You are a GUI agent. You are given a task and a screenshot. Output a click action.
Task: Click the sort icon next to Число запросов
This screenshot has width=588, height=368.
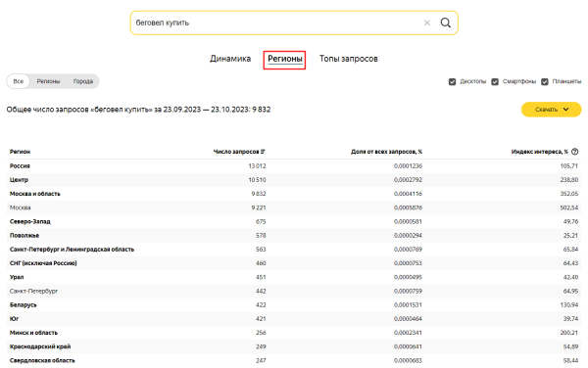tap(263, 152)
